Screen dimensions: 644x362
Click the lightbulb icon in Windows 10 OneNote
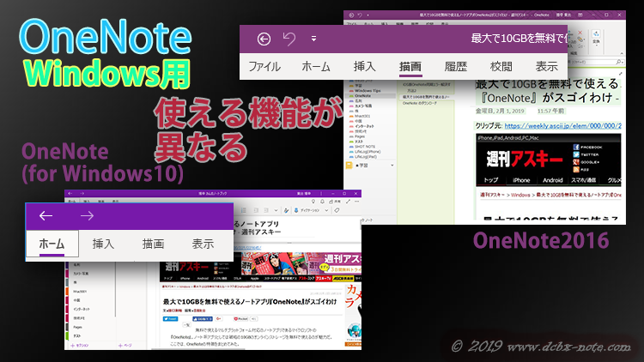coord(313,202)
